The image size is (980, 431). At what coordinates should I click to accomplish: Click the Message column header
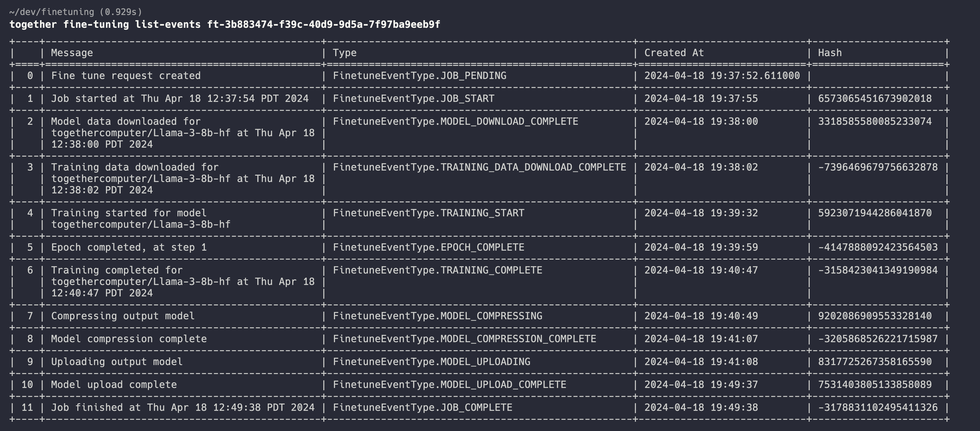pos(72,53)
